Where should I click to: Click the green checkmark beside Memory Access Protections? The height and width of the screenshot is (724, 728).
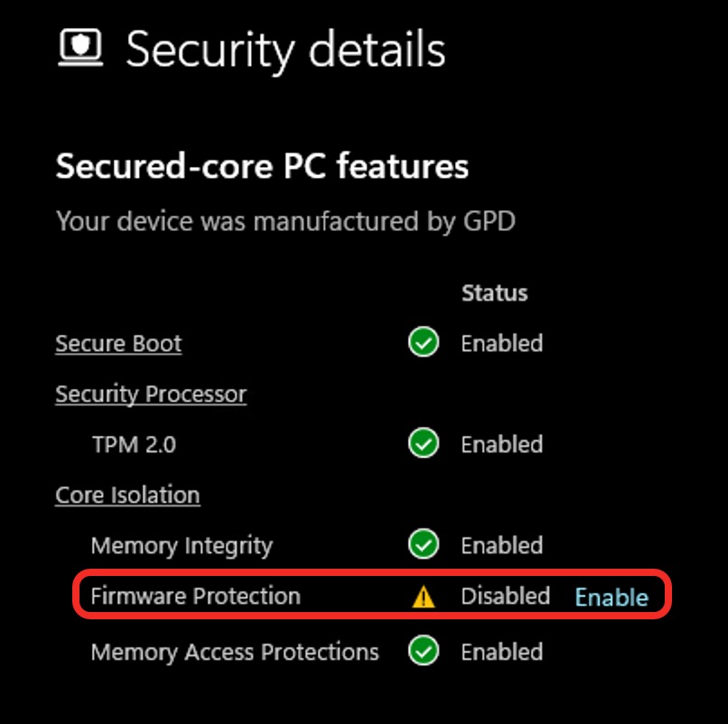point(424,650)
